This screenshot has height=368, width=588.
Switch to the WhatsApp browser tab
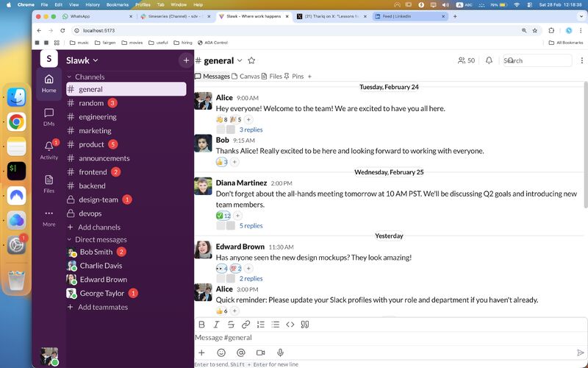(x=98, y=16)
